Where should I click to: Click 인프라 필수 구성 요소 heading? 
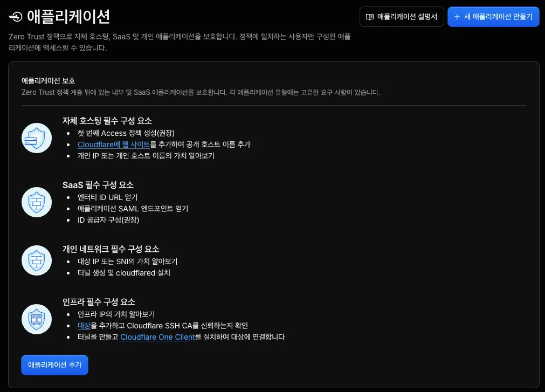(99, 301)
